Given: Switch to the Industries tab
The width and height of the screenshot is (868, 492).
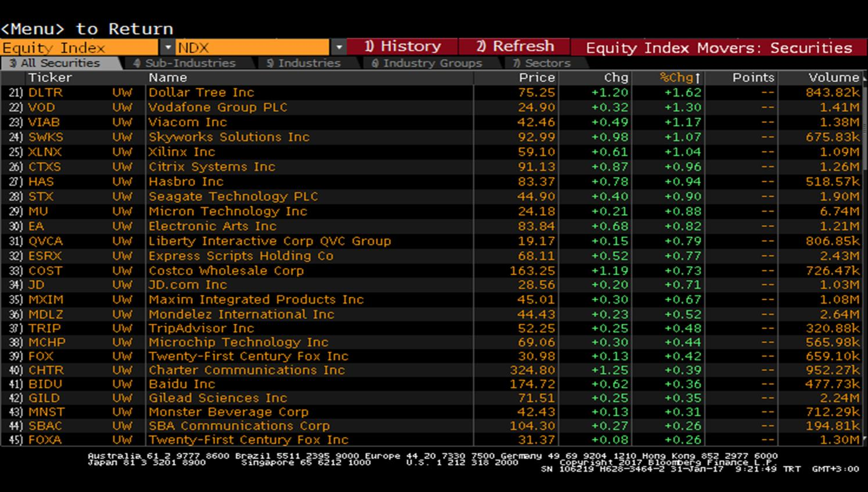Looking at the screenshot, I should [304, 63].
